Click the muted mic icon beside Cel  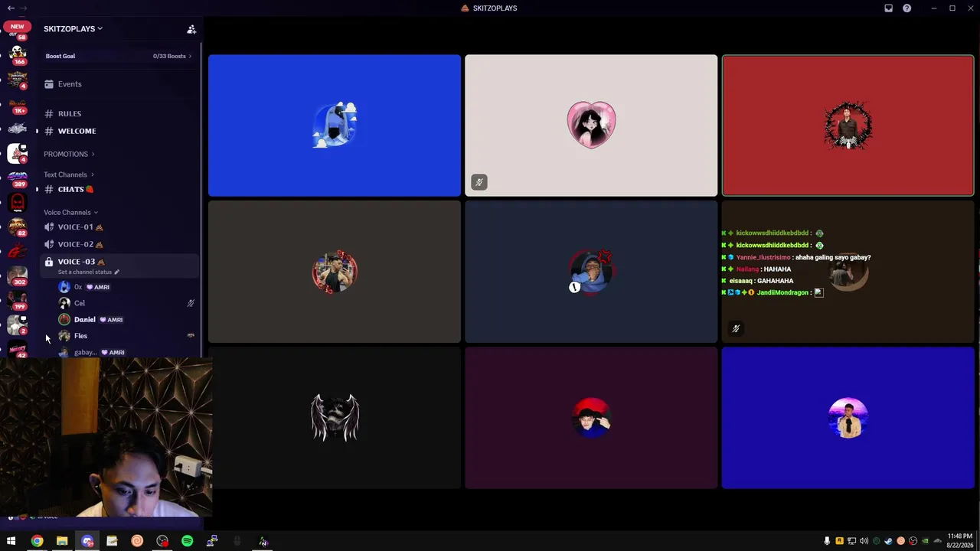tap(191, 303)
